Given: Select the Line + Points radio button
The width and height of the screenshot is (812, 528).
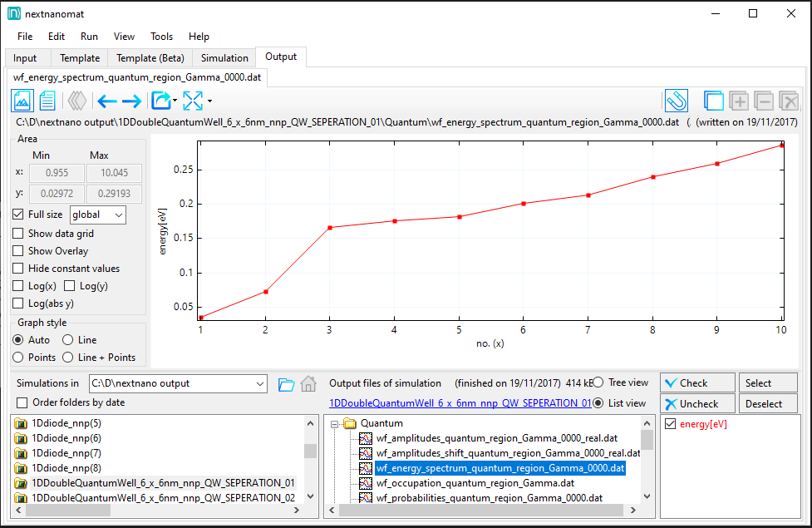Looking at the screenshot, I should click(x=68, y=358).
